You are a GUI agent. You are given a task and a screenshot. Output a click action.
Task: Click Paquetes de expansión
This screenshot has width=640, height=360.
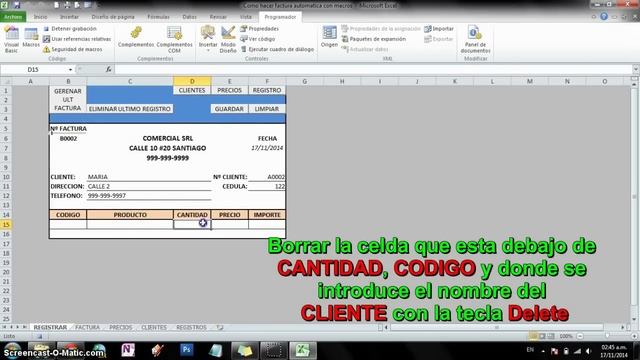point(374,39)
